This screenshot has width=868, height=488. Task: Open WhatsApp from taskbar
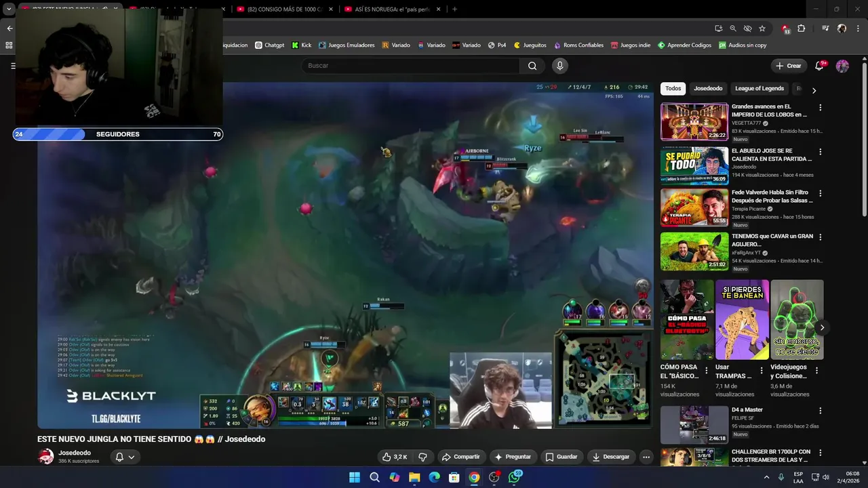[515, 477]
